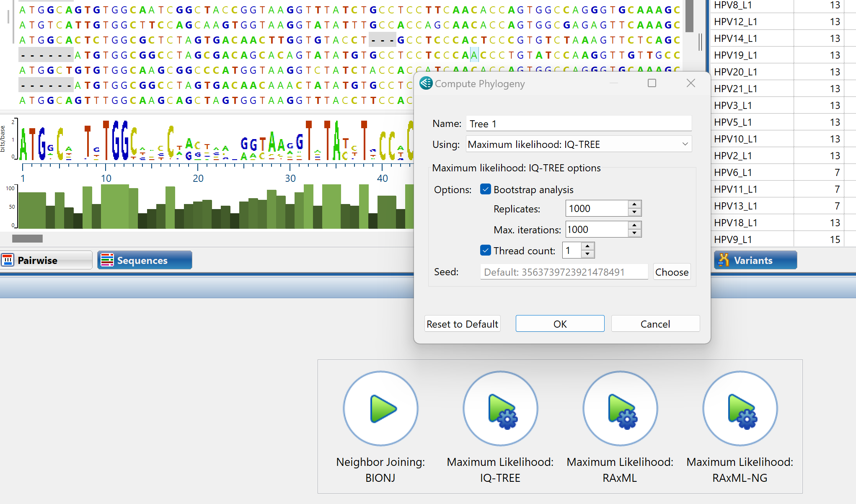Open the phylogeny method dropdown

pos(686,144)
